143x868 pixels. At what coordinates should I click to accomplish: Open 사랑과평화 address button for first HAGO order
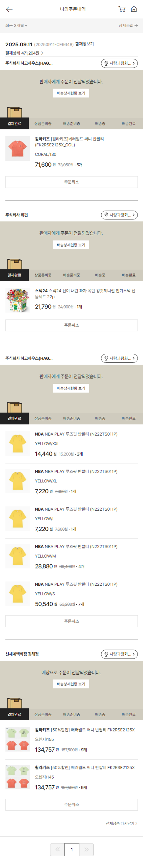click(119, 63)
